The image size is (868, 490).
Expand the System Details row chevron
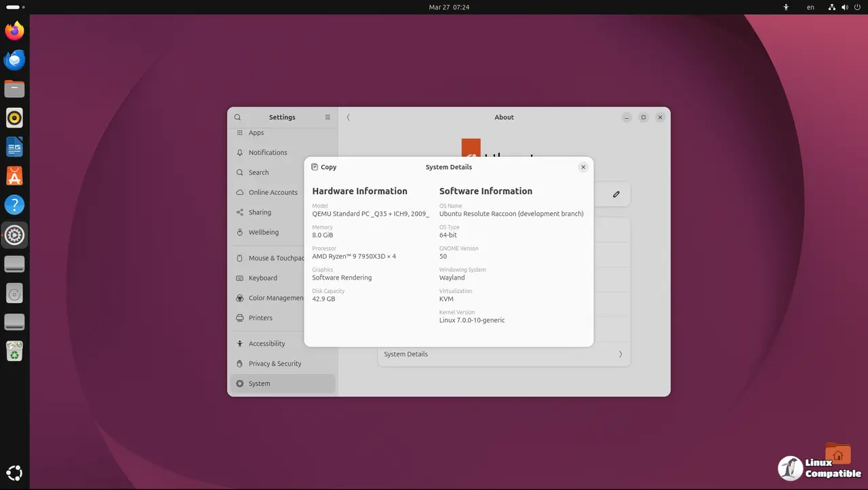(x=620, y=354)
